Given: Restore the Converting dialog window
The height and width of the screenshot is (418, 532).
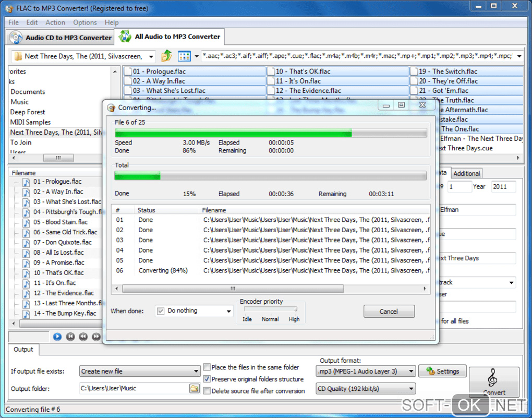Looking at the screenshot, I should point(402,105).
